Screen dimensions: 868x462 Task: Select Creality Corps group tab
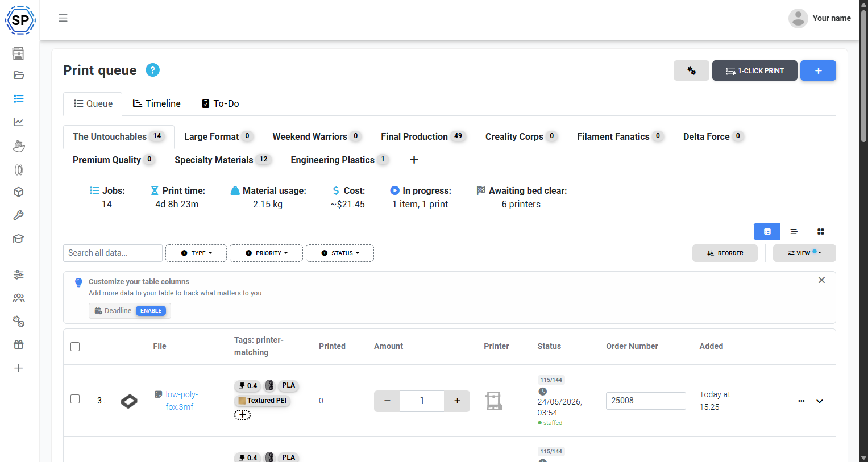pyautogui.click(x=521, y=136)
